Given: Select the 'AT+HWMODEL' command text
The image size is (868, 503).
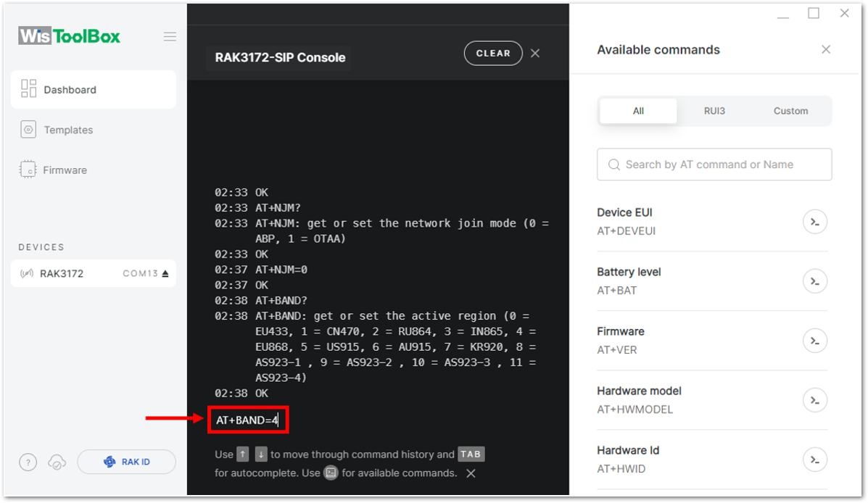Looking at the screenshot, I should 635,410.
